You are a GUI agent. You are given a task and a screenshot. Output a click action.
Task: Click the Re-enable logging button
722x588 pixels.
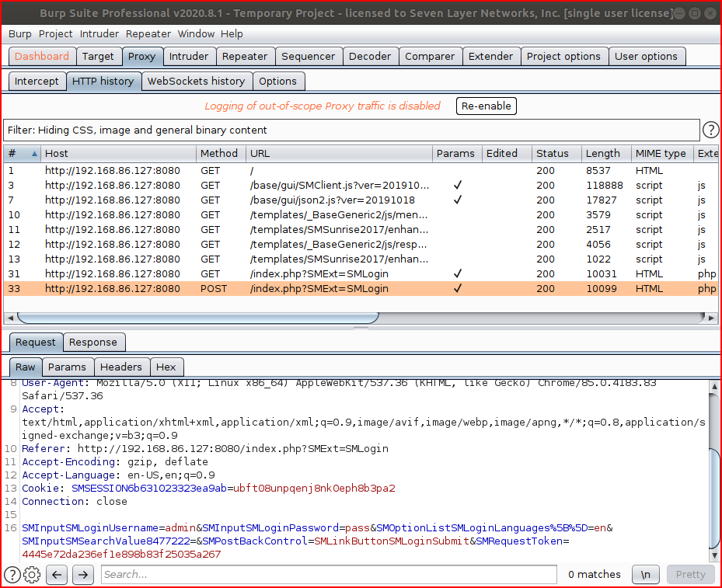click(x=487, y=106)
